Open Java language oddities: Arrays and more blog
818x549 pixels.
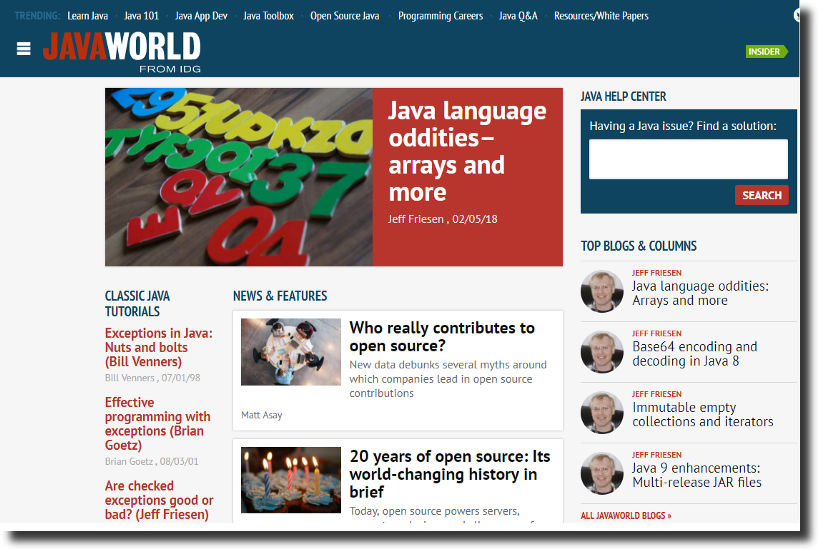tap(700, 293)
